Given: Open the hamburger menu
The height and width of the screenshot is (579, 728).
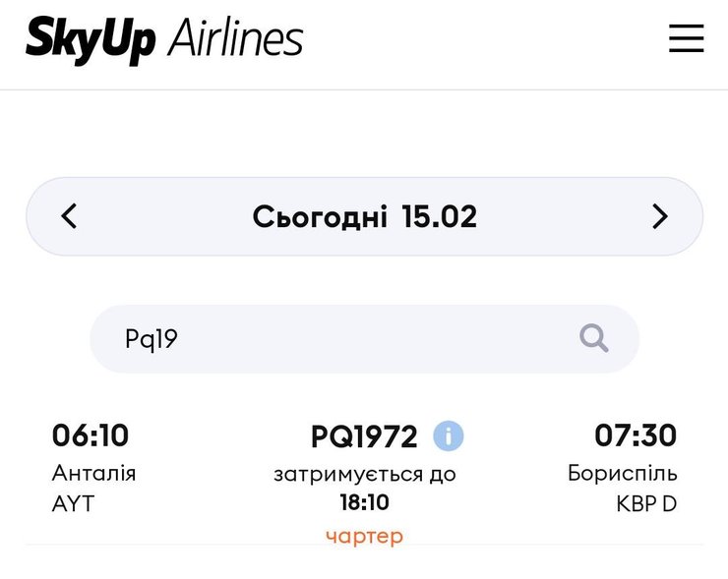Looking at the screenshot, I should [686, 38].
